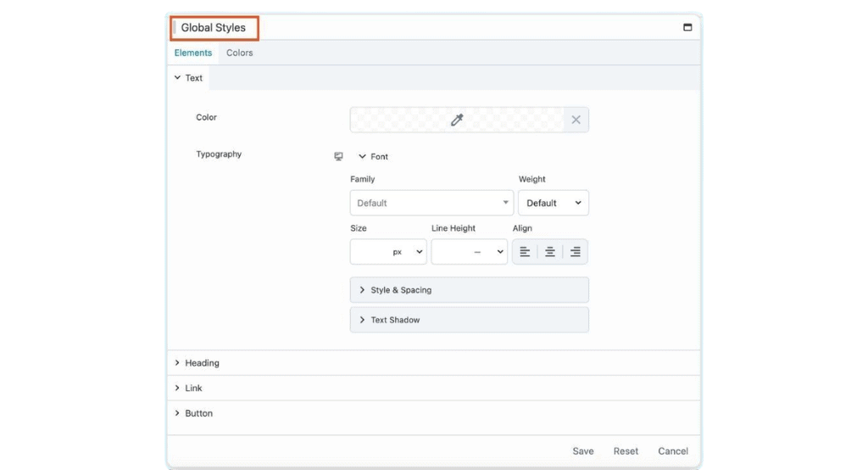Cancel the global styles changes
The image size is (868, 470).
(673, 451)
